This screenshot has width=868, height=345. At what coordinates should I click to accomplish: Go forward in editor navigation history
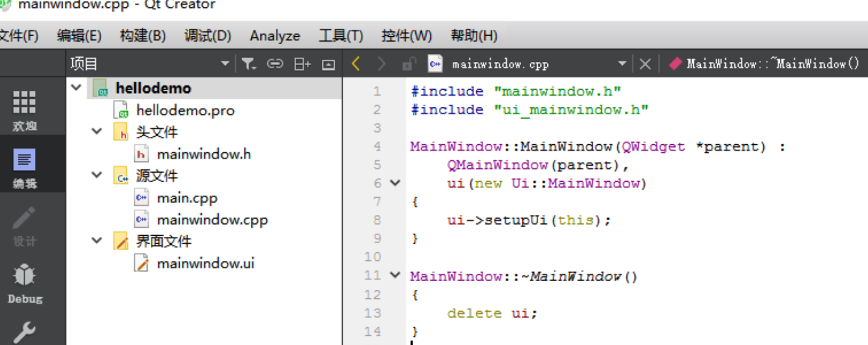(x=381, y=64)
